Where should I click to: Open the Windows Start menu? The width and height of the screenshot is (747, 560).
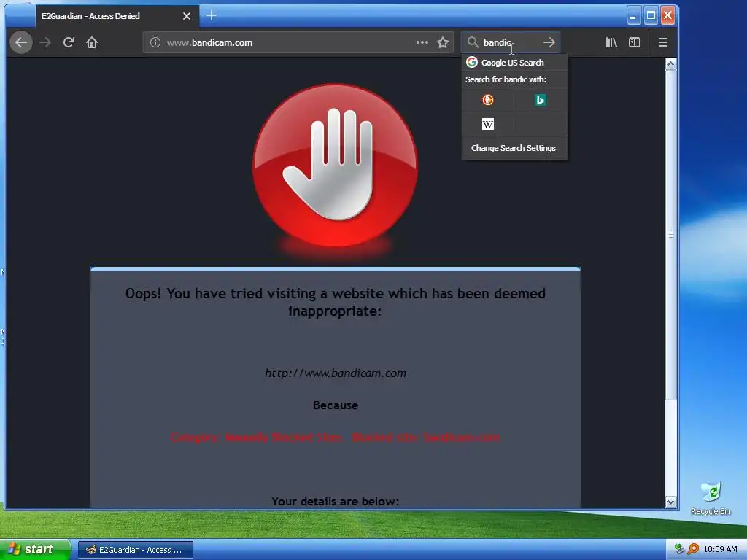(35, 550)
